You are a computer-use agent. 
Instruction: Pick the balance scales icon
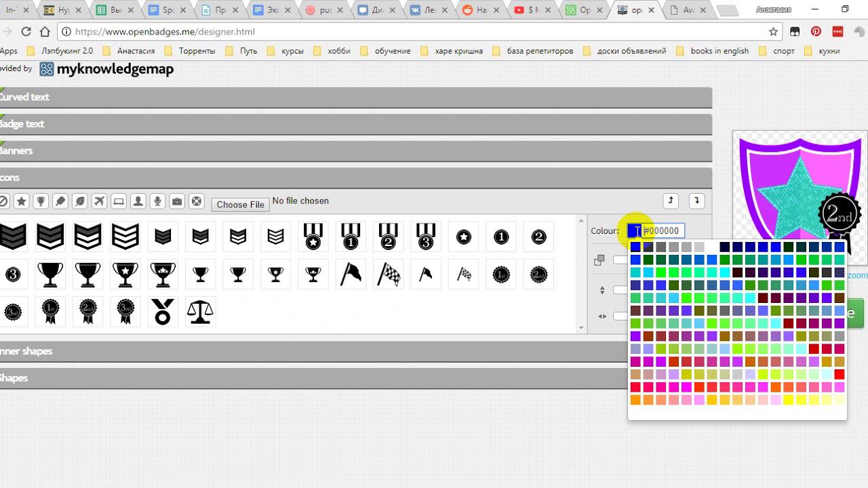coord(200,312)
